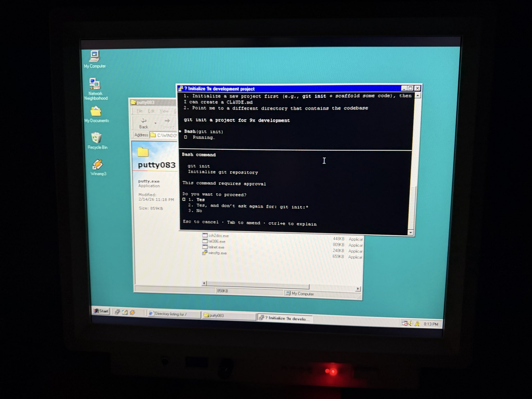The image size is (532, 399).
Task: Select winsftp.exe in file list
Action: (217, 253)
